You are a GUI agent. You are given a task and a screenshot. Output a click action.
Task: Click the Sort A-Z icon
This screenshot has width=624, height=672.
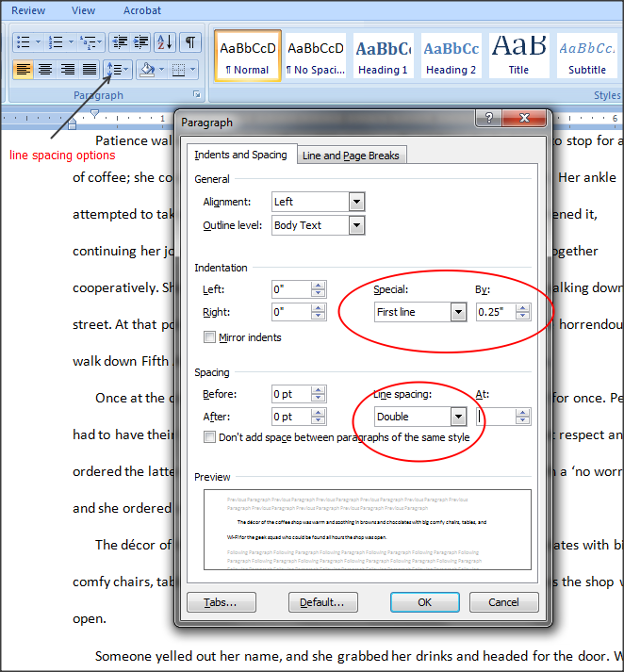click(164, 42)
